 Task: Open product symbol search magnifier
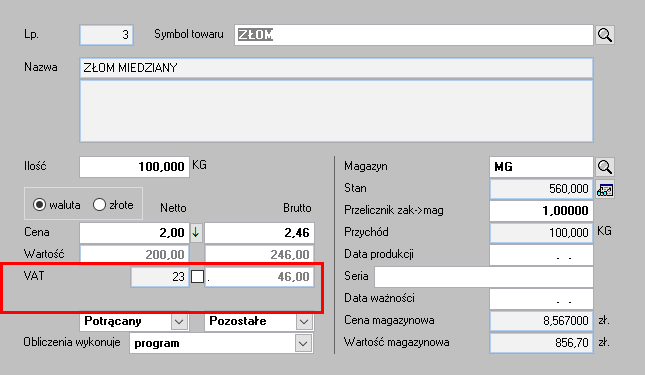[x=604, y=35]
